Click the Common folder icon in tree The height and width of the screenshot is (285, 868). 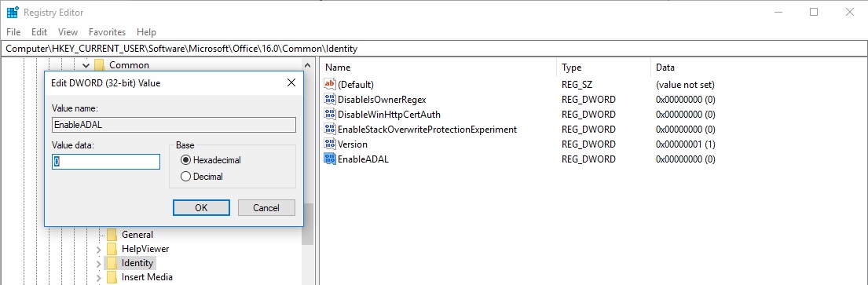click(99, 65)
